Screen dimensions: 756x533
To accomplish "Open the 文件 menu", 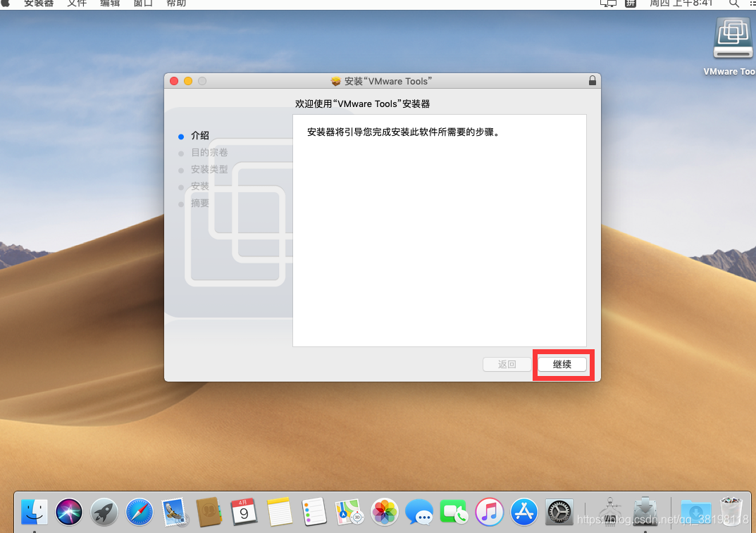I will point(77,4).
